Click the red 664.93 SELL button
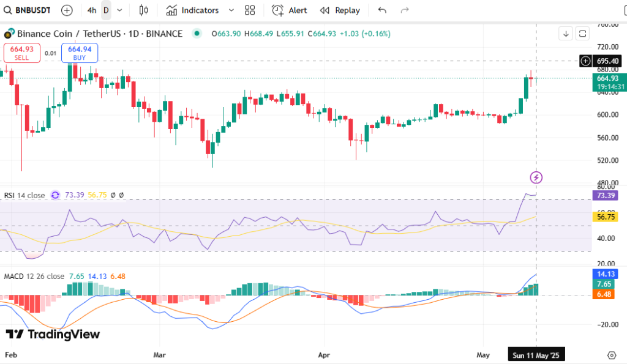This screenshot has height=364, width=627. 22,53
